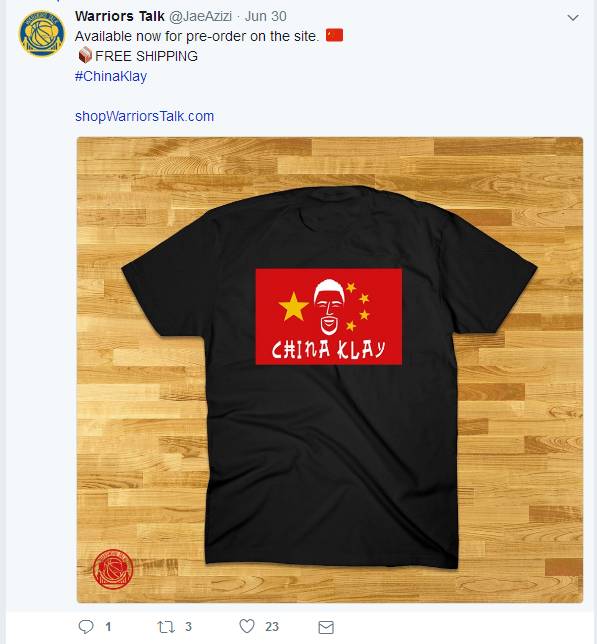View the retweet count number 3
This screenshot has height=644, width=597.
click(x=188, y=627)
